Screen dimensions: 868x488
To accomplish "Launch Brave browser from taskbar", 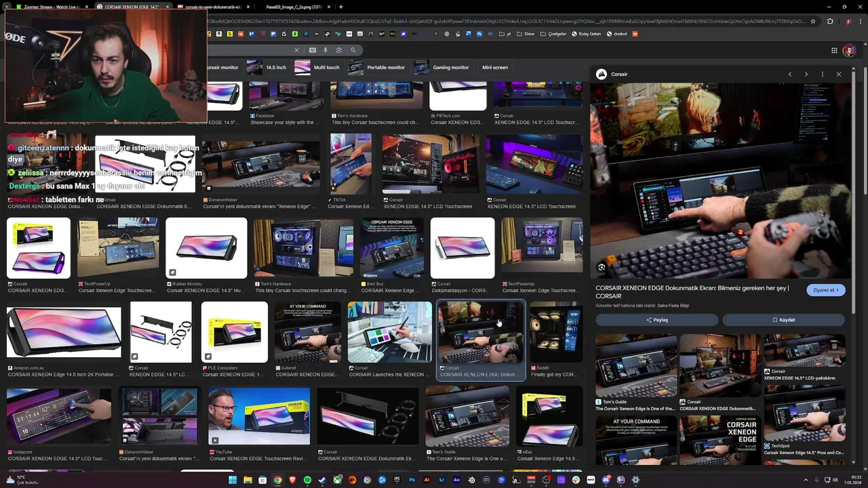I will (292, 480).
